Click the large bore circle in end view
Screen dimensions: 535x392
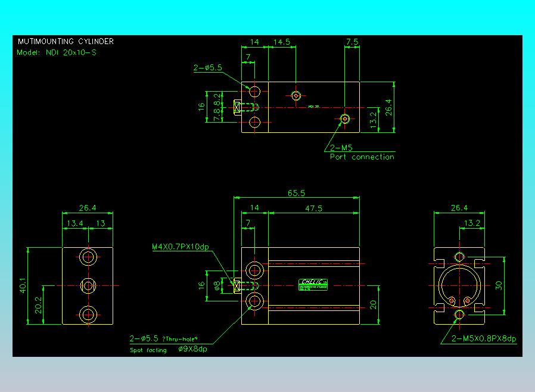pos(459,286)
